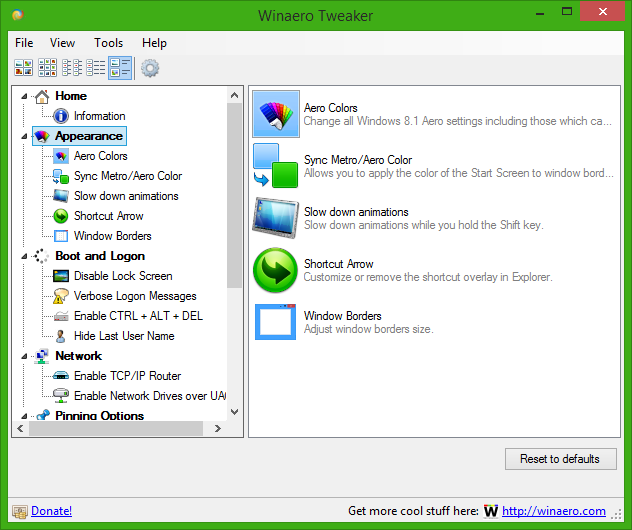Image resolution: width=632 pixels, height=530 pixels.
Task: Collapse the Appearance tree node
Action: coord(24,137)
